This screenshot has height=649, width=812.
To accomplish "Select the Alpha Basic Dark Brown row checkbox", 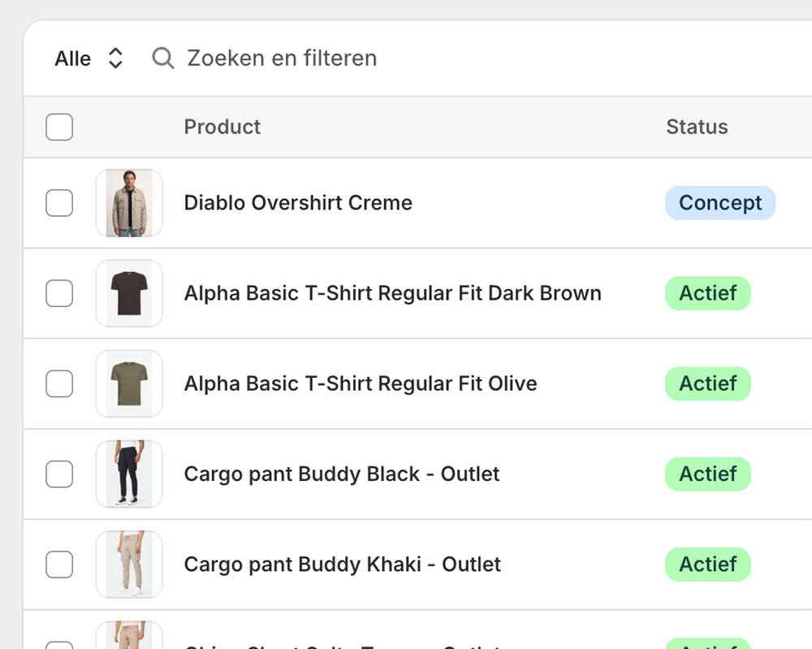I will point(59,293).
